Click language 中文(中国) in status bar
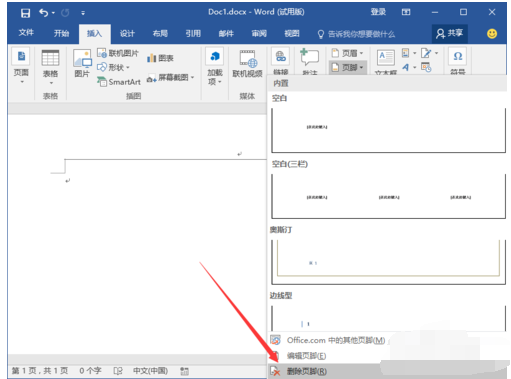The height and width of the screenshot is (379, 511). coord(150,371)
